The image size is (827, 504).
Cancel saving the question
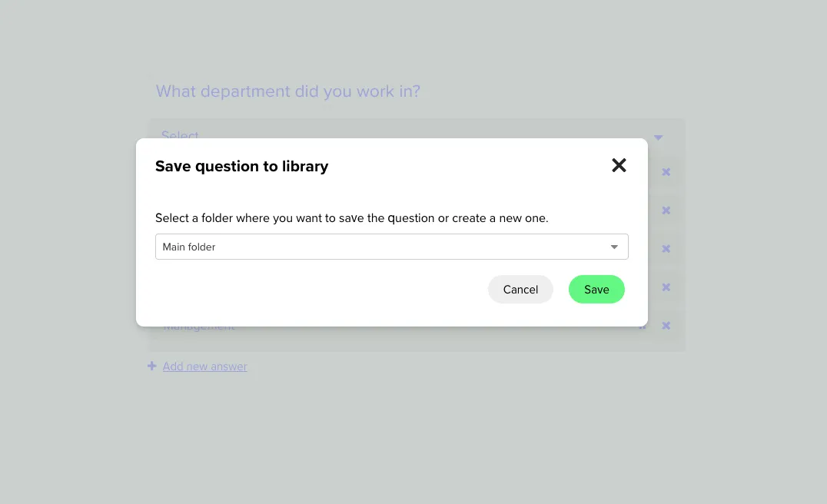click(520, 289)
